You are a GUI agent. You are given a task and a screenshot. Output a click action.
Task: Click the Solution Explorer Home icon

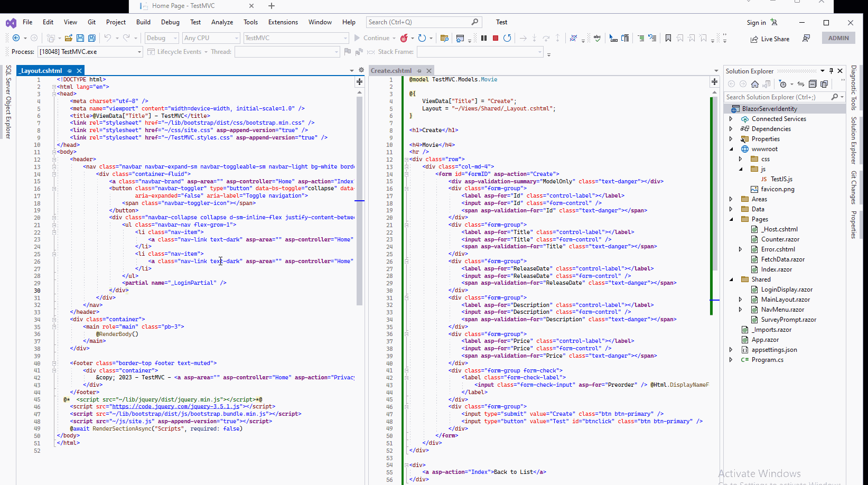point(755,84)
